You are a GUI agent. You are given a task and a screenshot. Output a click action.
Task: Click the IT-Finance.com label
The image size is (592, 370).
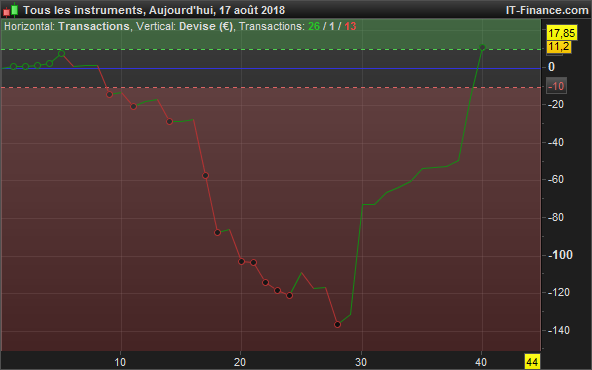[547, 10]
